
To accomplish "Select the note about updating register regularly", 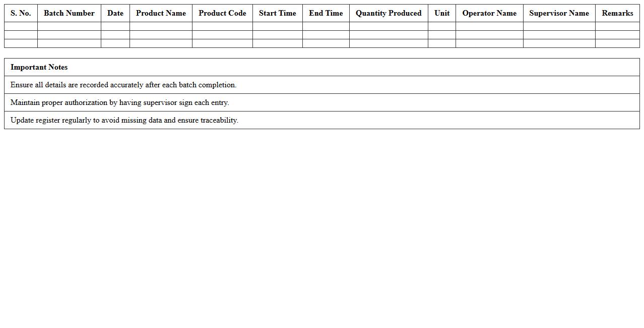I will tap(124, 120).
